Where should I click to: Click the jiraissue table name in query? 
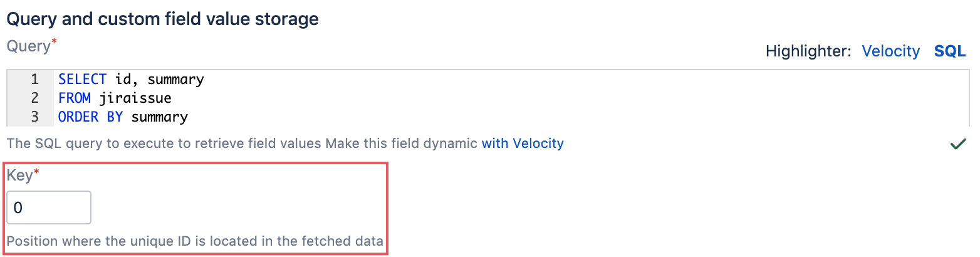[135, 98]
